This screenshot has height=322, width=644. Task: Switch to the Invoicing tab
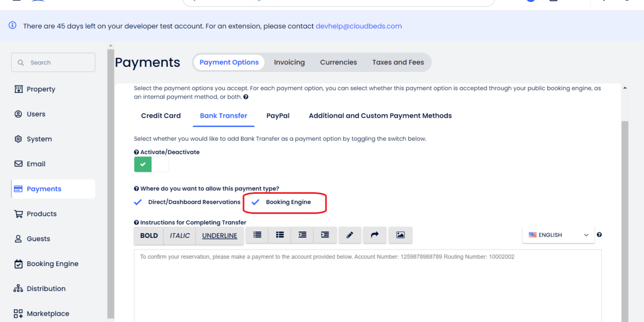[x=289, y=62]
